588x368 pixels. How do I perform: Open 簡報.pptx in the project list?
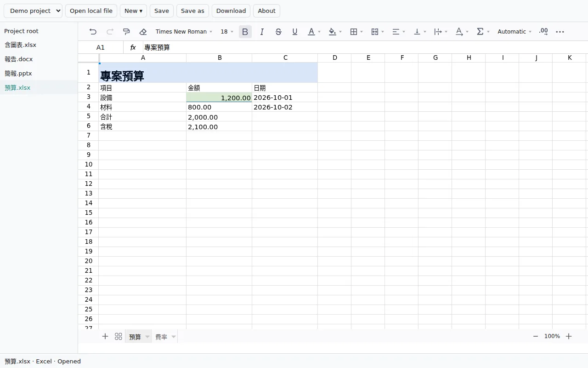(39, 74)
